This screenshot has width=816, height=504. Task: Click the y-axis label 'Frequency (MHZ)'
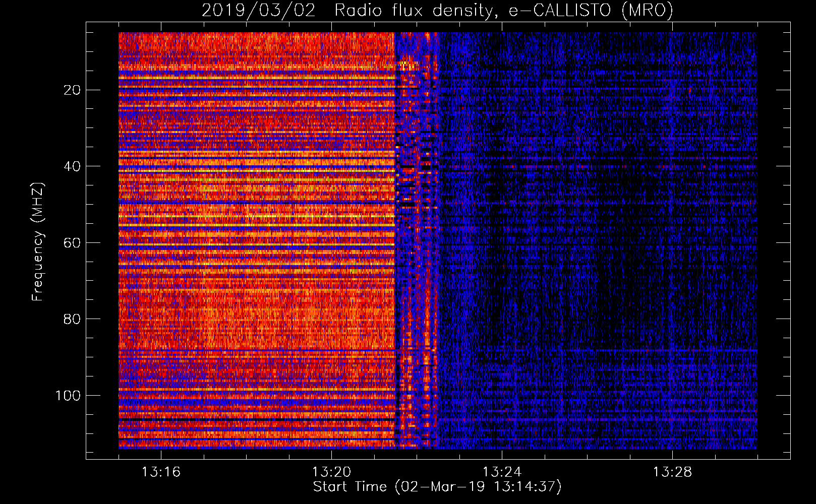[x=38, y=242]
